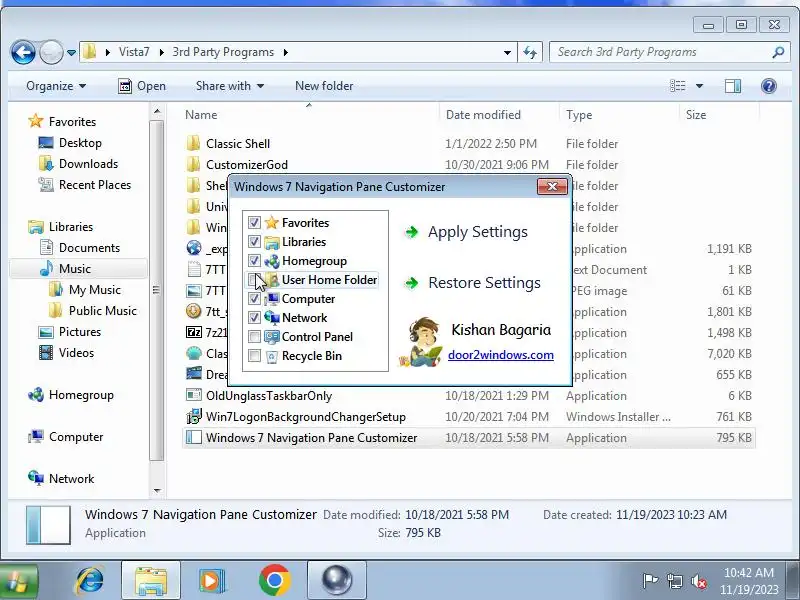The height and width of the screenshot is (600, 800).
Task: Select Downloads in the navigation pane
Action: click(x=88, y=164)
